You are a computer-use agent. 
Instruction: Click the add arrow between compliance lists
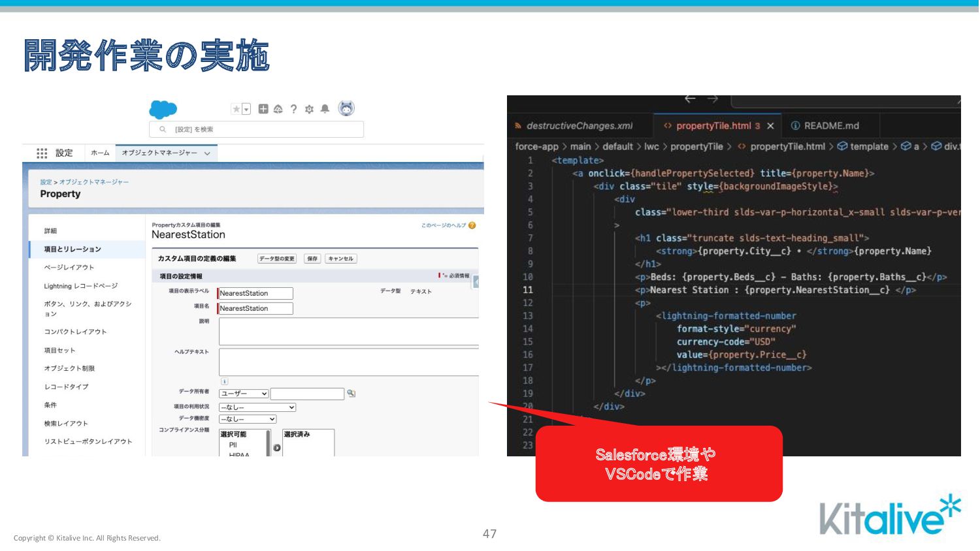point(277,448)
